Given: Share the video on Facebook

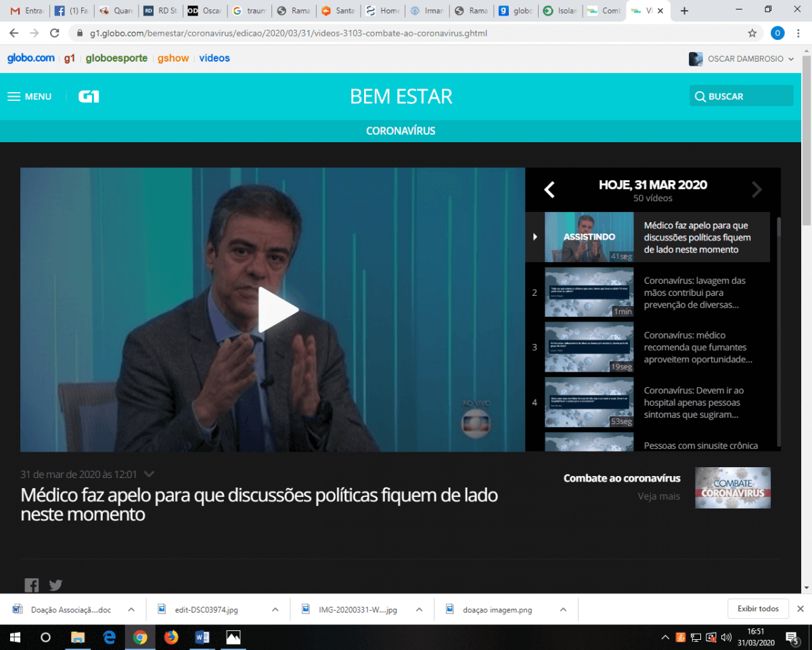Looking at the screenshot, I should 31,585.
